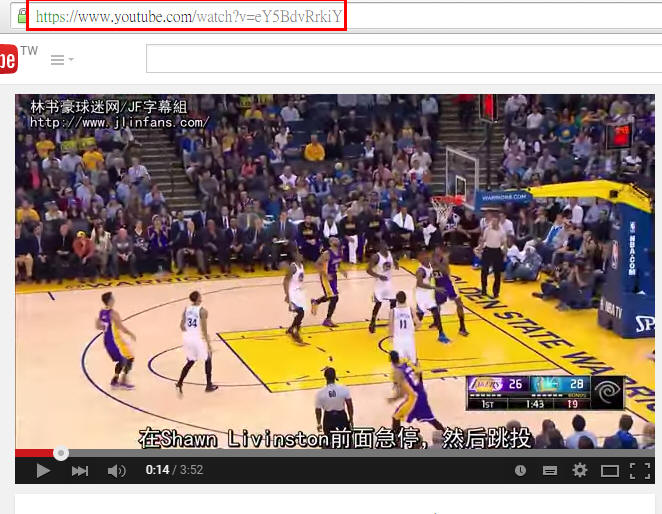This screenshot has width=662, height=514.
Task: Click the basketball video frame to play
Action: click(335, 271)
